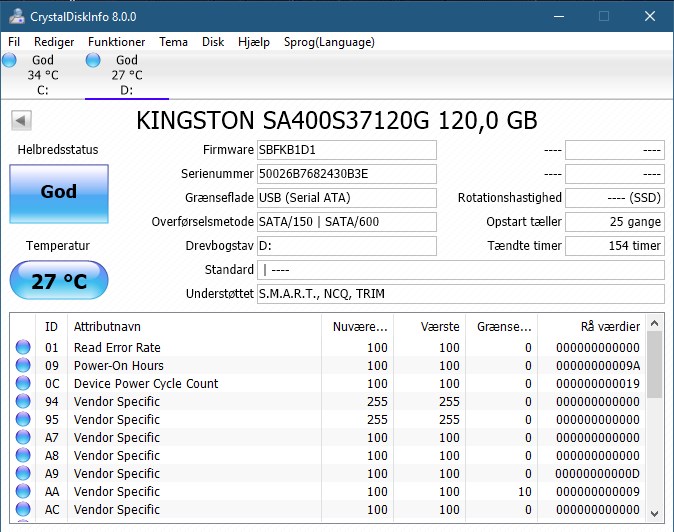Select the D: drive tab at 27 °C

pyautogui.click(x=127, y=75)
